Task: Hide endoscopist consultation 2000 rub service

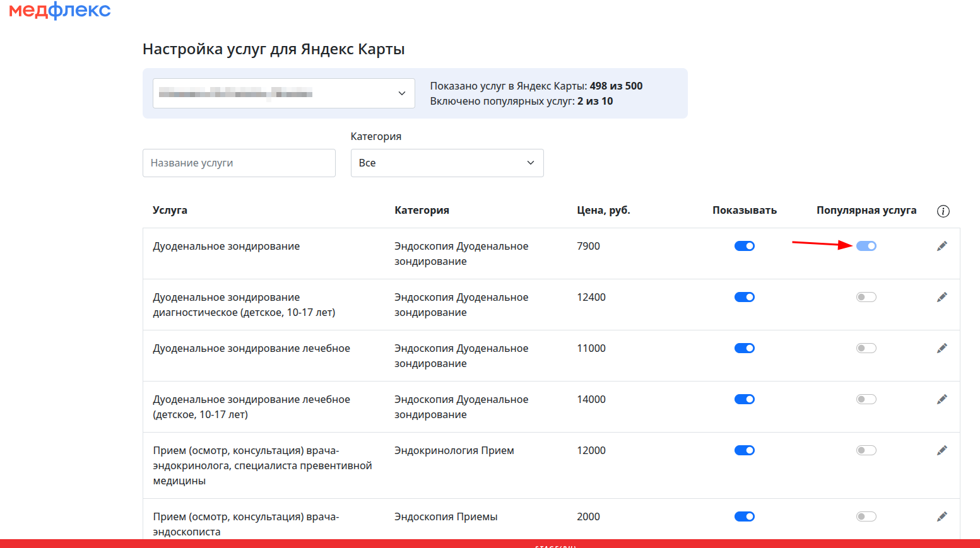Action: coord(744,516)
